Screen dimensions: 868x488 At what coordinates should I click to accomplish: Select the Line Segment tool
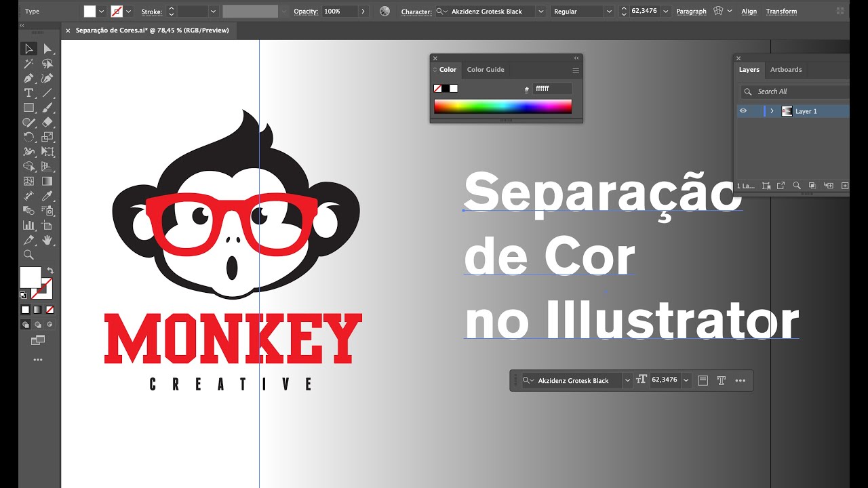47,93
